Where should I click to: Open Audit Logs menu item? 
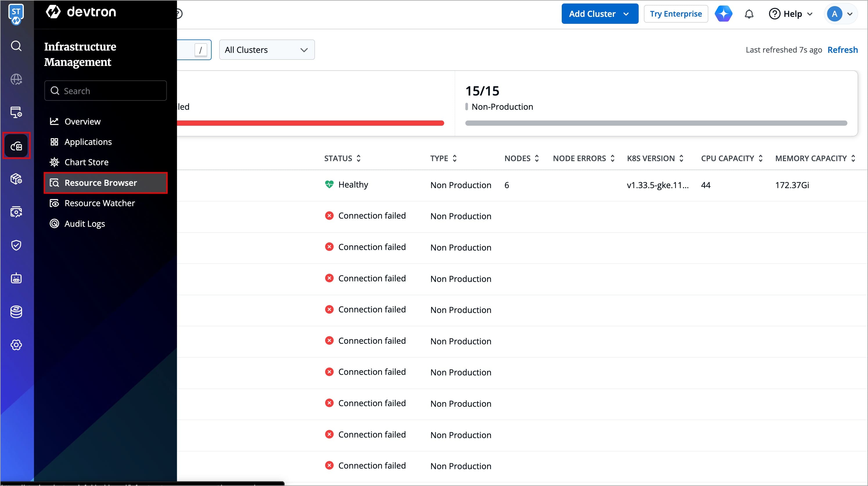(x=84, y=224)
